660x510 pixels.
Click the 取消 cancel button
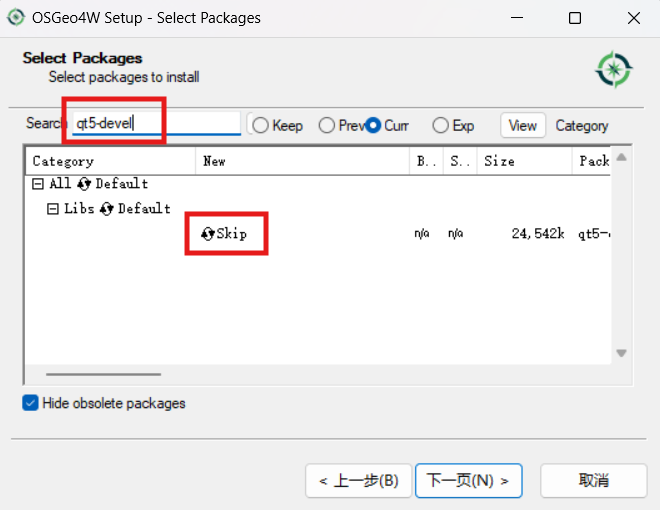(593, 481)
